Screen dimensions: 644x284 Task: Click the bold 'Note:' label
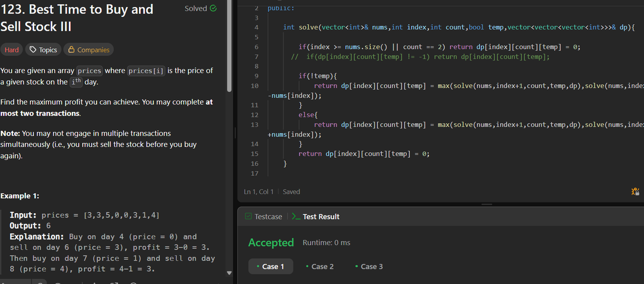click(10, 133)
